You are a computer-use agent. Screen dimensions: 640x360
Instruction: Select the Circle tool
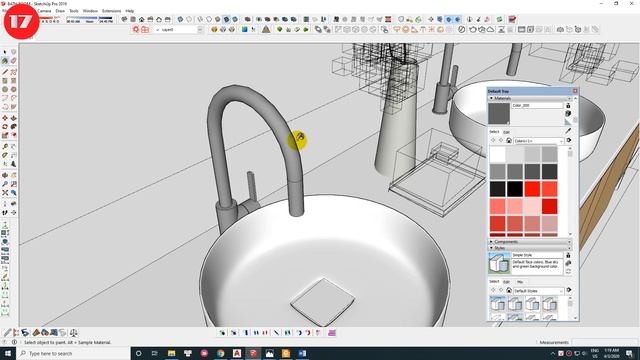tap(5, 89)
